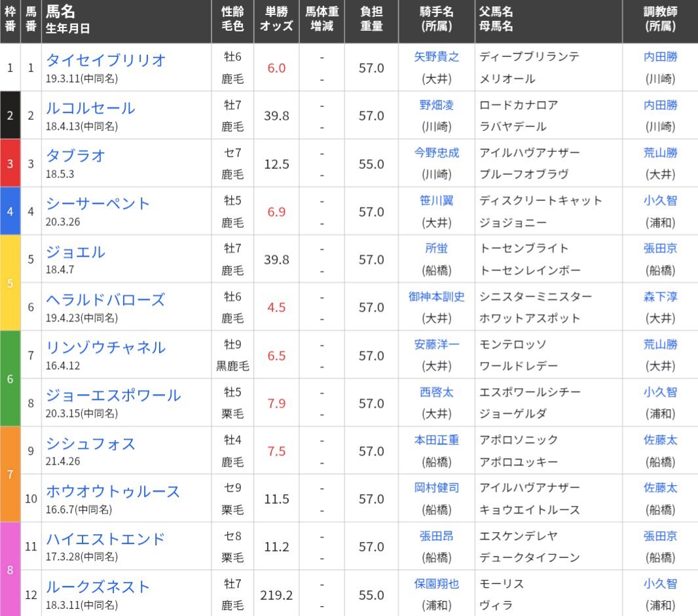Select sire name ロードカナロア

click(x=518, y=105)
